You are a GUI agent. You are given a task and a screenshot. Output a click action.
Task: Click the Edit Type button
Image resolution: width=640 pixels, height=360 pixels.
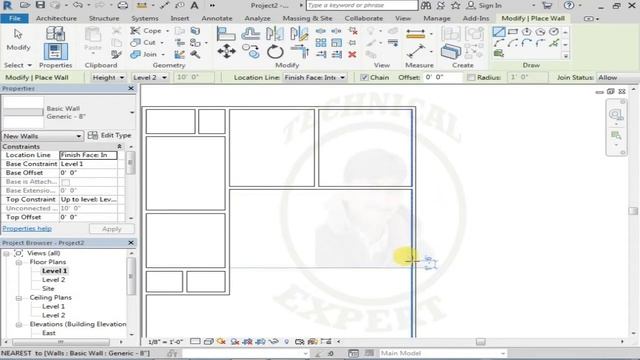point(110,135)
